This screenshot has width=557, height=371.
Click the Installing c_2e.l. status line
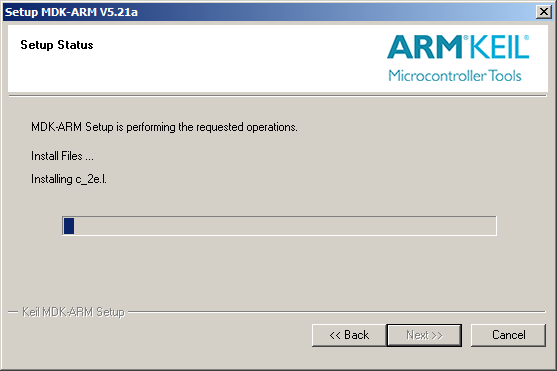(x=69, y=179)
